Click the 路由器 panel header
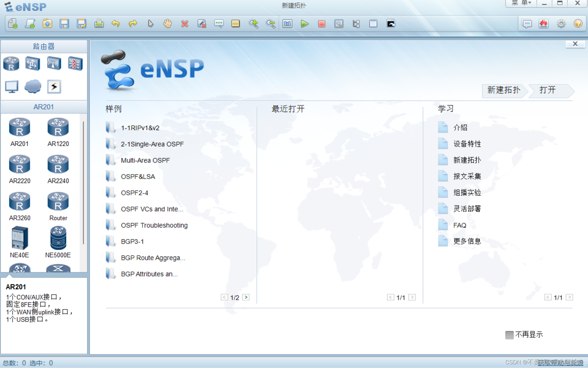 (44, 46)
